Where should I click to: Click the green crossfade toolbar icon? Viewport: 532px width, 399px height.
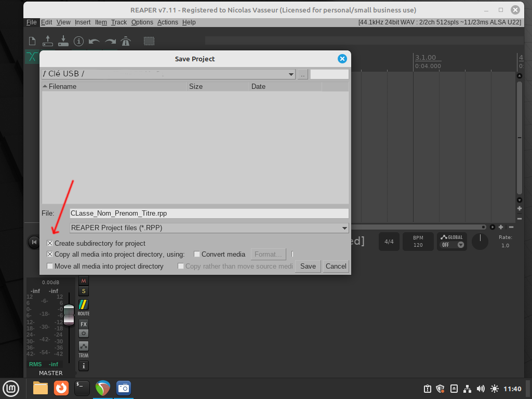(x=32, y=56)
